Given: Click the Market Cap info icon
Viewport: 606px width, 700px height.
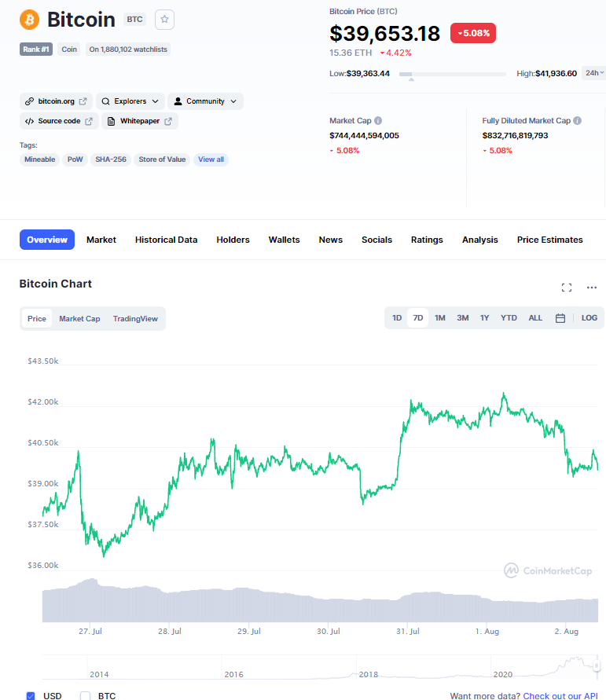Looking at the screenshot, I should coord(378,120).
